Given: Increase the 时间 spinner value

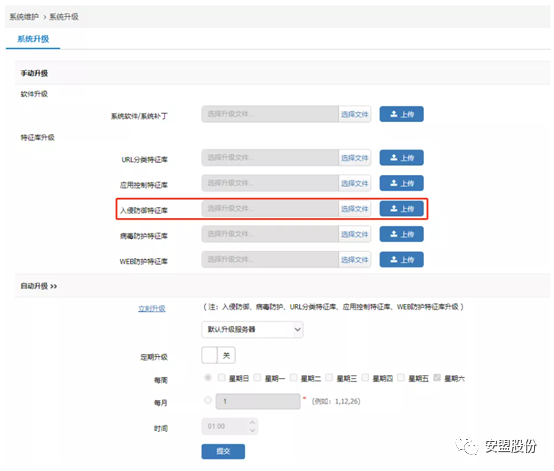Looking at the screenshot, I should [252, 422].
